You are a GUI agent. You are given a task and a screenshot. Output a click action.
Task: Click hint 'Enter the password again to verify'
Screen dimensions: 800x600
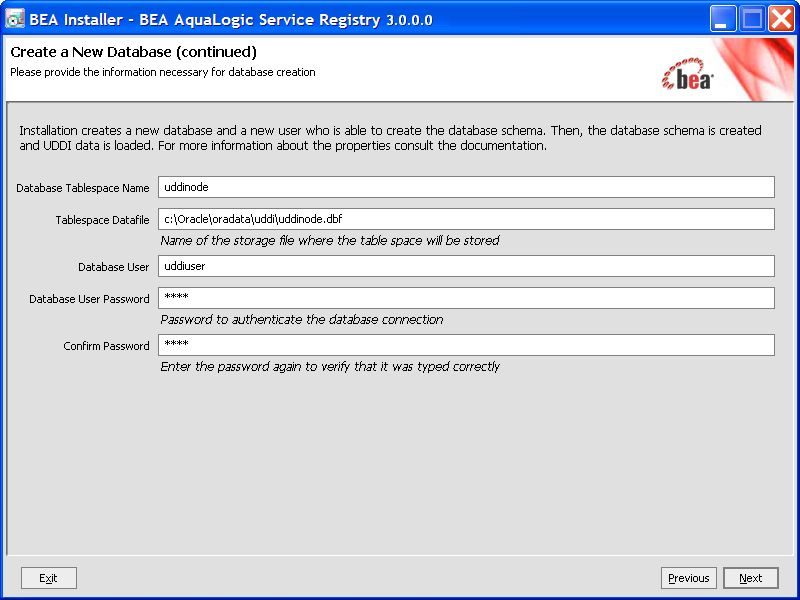[330, 366]
